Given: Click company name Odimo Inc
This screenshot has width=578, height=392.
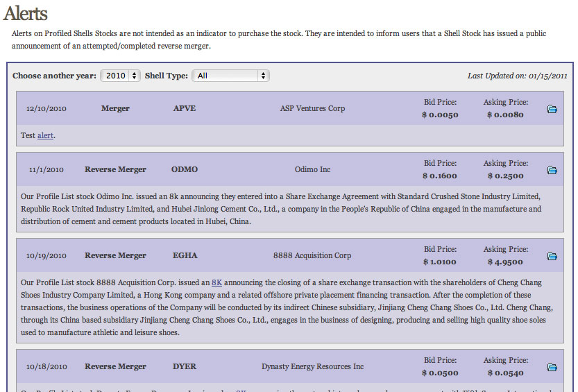Looking at the screenshot, I should pos(312,169).
